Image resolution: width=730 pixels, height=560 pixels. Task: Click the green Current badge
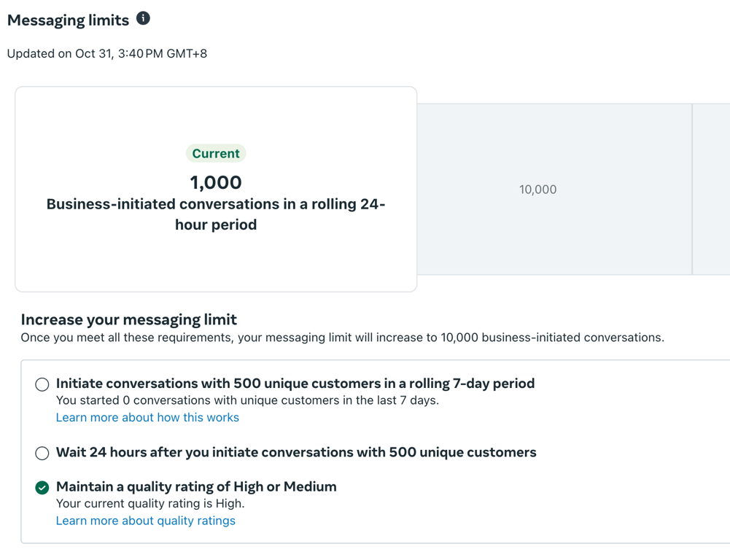(216, 154)
